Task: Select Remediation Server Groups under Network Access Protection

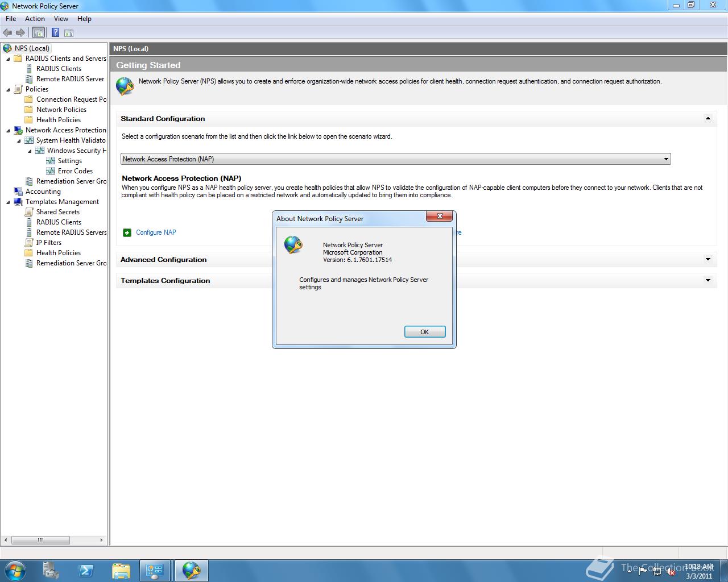Action: [71, 181]
